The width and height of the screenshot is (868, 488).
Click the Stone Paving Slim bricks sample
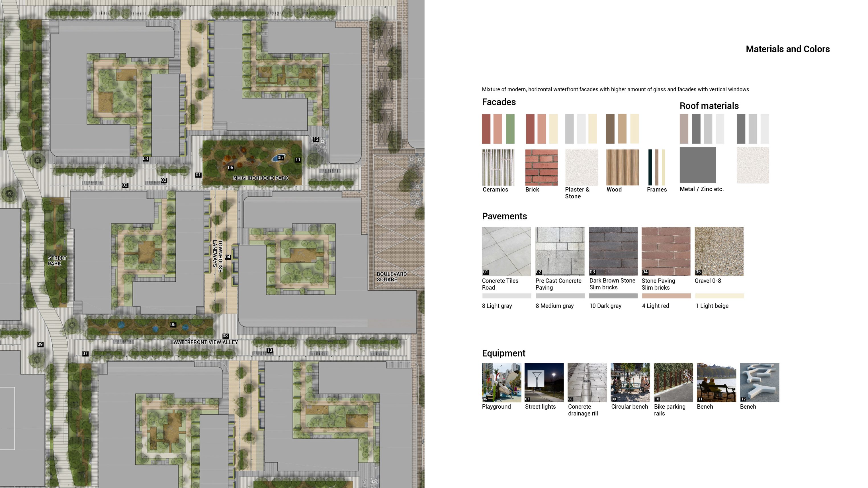(x=666, y=251)
